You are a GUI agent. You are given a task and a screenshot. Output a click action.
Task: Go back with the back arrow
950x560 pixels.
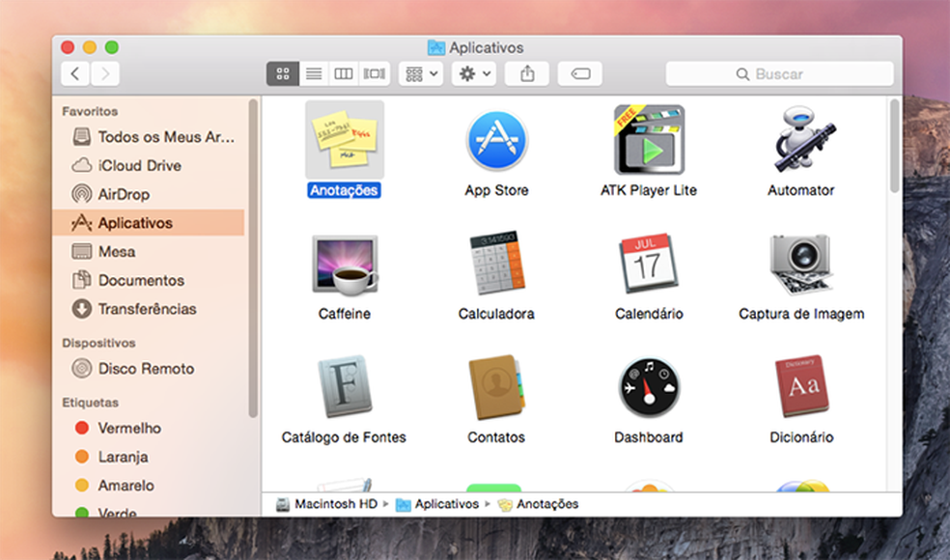pos(76,74)
